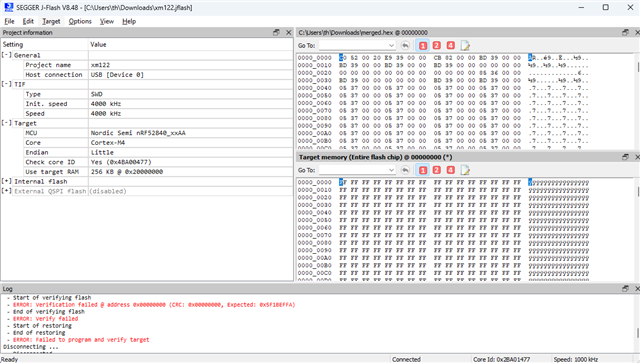Click address 0000_0010 in merged.hex panel
The image size is (640, 363).
(x=315, y=65)
